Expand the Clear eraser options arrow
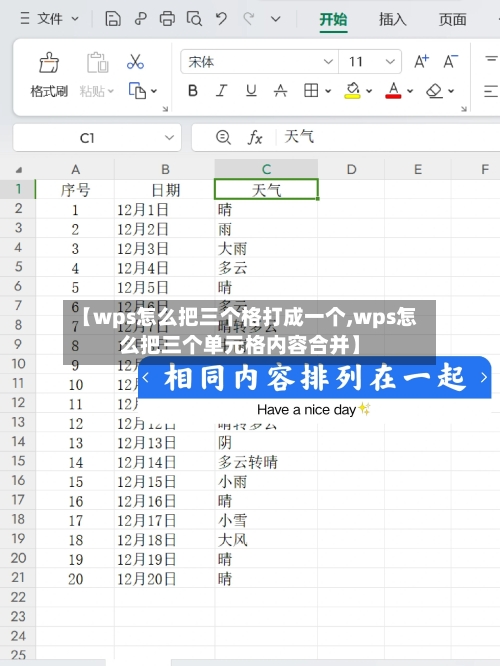This screenshot has width=500, height=666. [x=451, y=91]
